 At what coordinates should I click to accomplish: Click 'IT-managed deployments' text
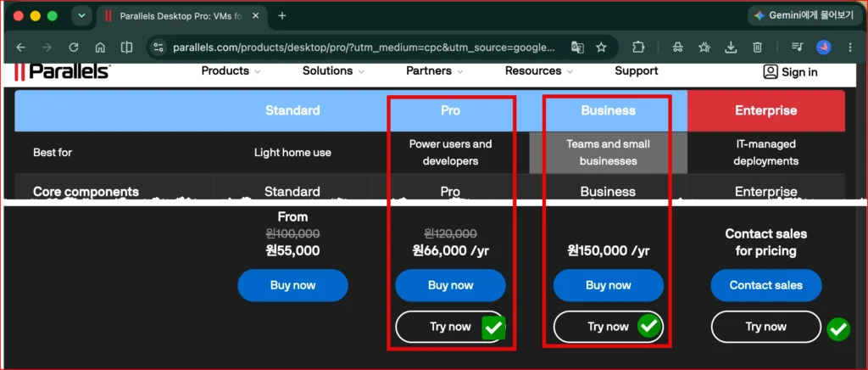[x=765, y=152]
